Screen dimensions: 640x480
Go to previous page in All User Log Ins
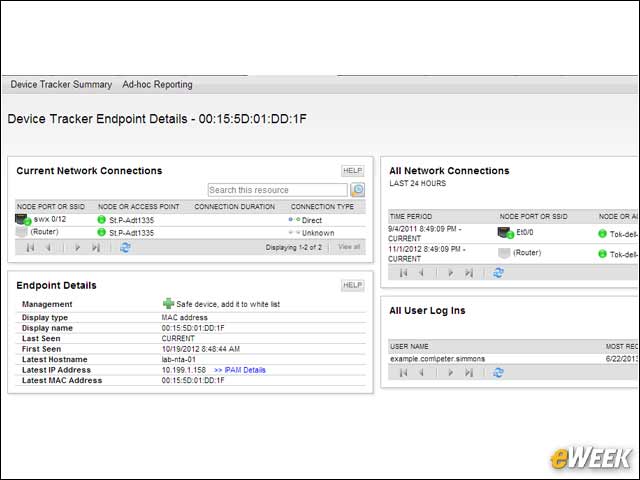click(x=421, y=372)
